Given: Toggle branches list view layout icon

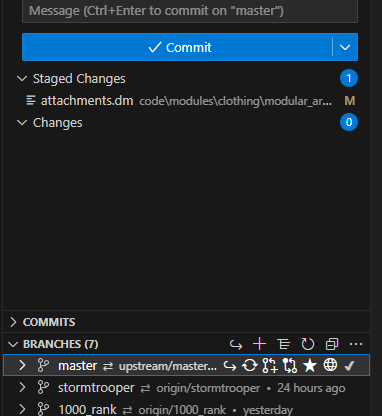Looking at the screenshot, I should pos(284,344).
